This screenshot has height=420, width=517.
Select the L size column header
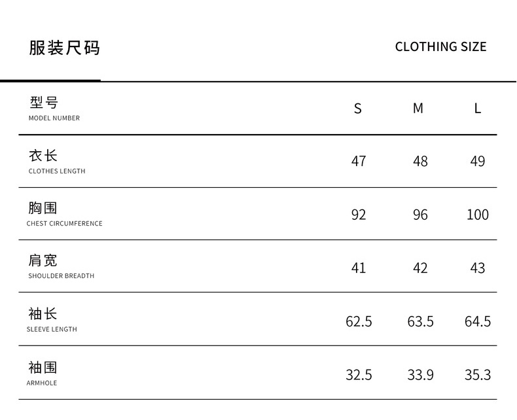pyautogui.click(x=478, y=108)
